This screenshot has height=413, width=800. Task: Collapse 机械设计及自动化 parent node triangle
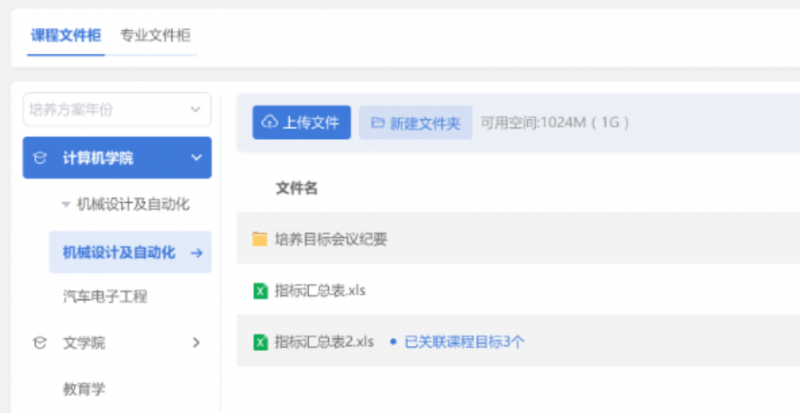pyautogui.click(x=66, y=204)
